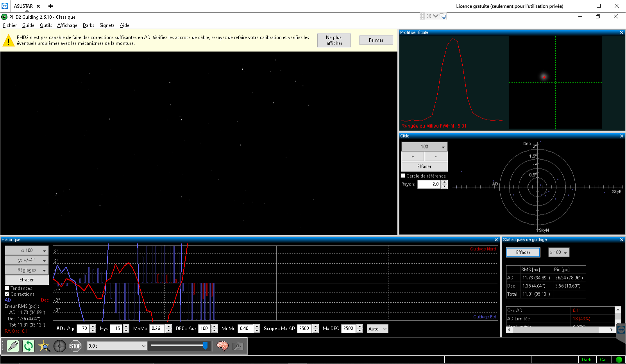Viewport: 626px width, 364px height.
Task: Close the Cible panel
Action: [x=622, y=136]
